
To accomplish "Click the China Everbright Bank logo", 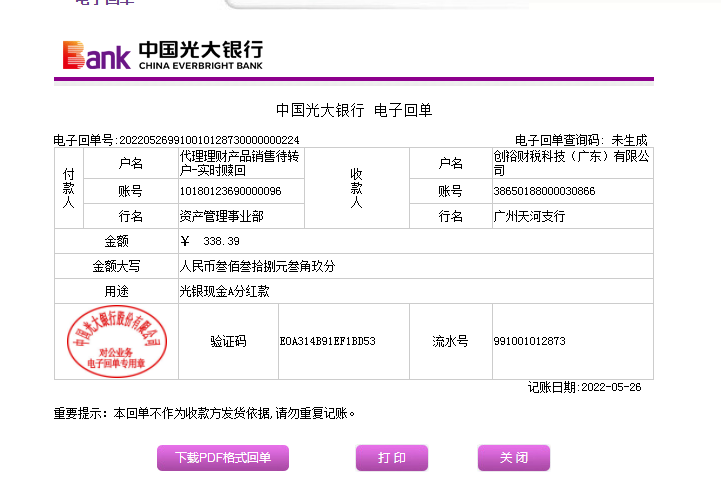I will [162, 54].
